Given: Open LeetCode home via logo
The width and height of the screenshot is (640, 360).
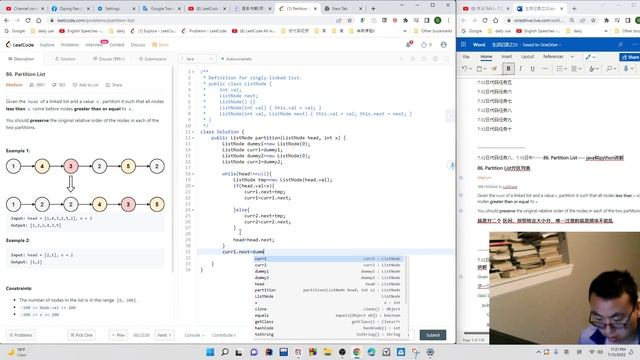Looking at the screenshot, I should [x=20, y=44].
